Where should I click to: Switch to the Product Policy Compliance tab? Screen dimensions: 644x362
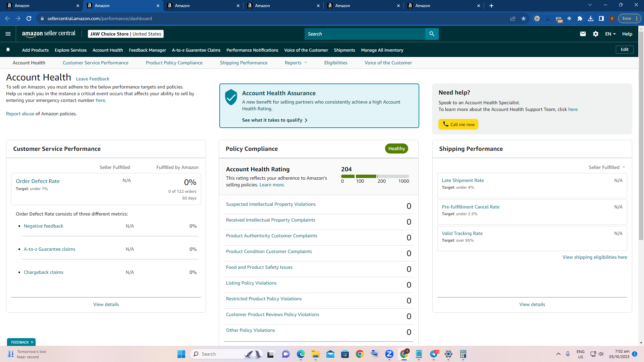pyautogui.click(x=174, y=63)
